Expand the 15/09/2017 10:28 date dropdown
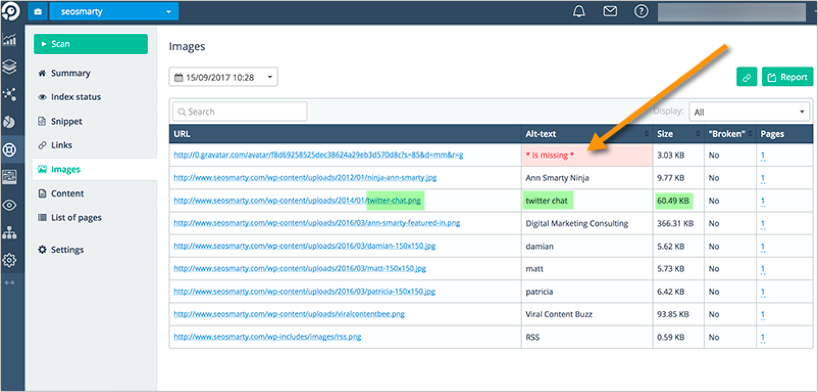818x392 pixels. (x=223, y=77)
